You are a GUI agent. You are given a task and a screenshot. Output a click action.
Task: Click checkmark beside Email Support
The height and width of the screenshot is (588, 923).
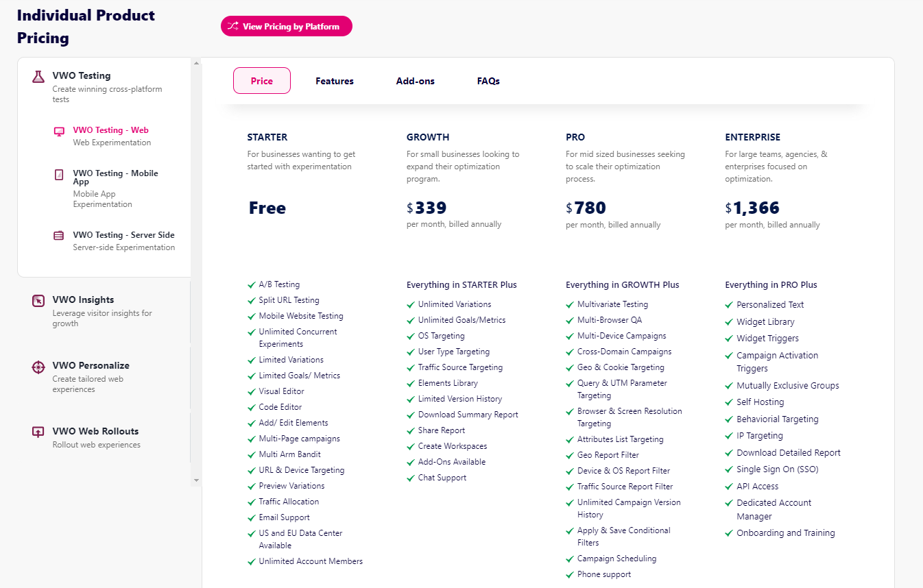[251, 517]
